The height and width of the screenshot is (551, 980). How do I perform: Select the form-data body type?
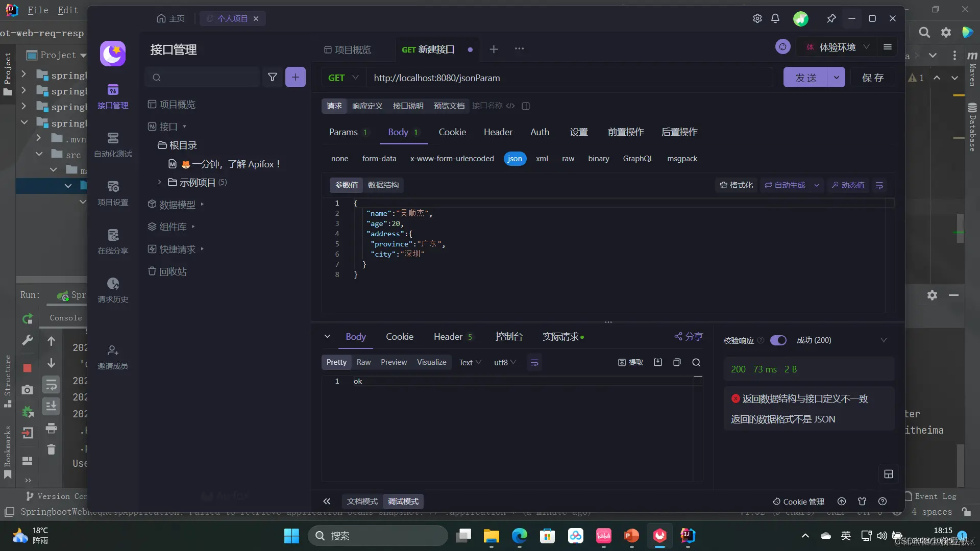pyautogui.click(x=379, y=159)
